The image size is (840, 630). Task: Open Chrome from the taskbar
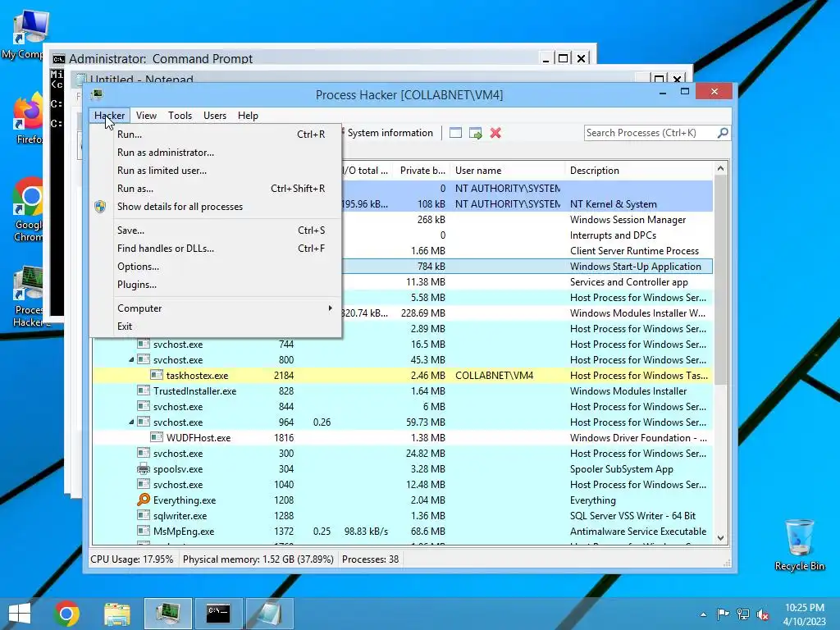(66, 614)
